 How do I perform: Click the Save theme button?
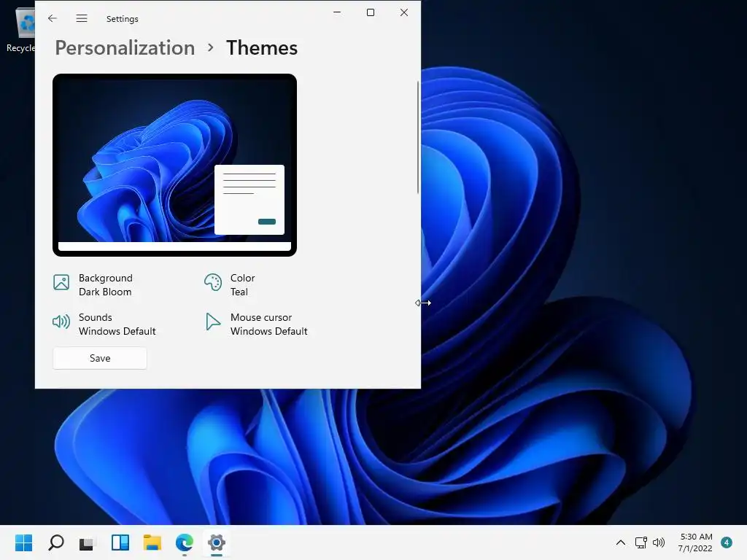tap(100, 358)
